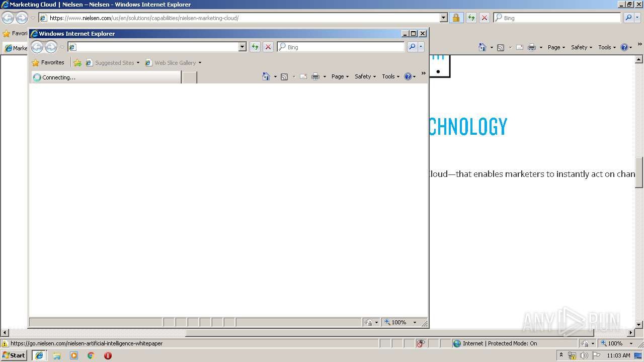Click Forward button in the Nielsen window
Viewport: 644px width, 362px height.
point(22,18)
